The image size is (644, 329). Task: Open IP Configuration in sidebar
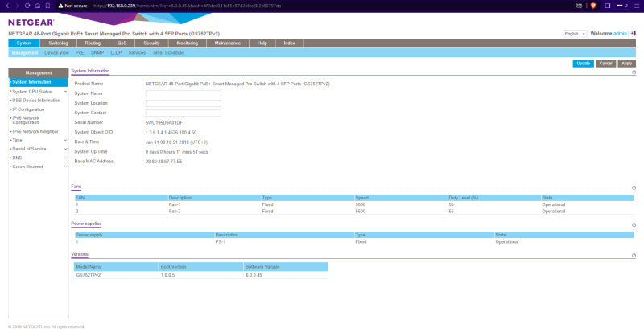pos(28,109)
